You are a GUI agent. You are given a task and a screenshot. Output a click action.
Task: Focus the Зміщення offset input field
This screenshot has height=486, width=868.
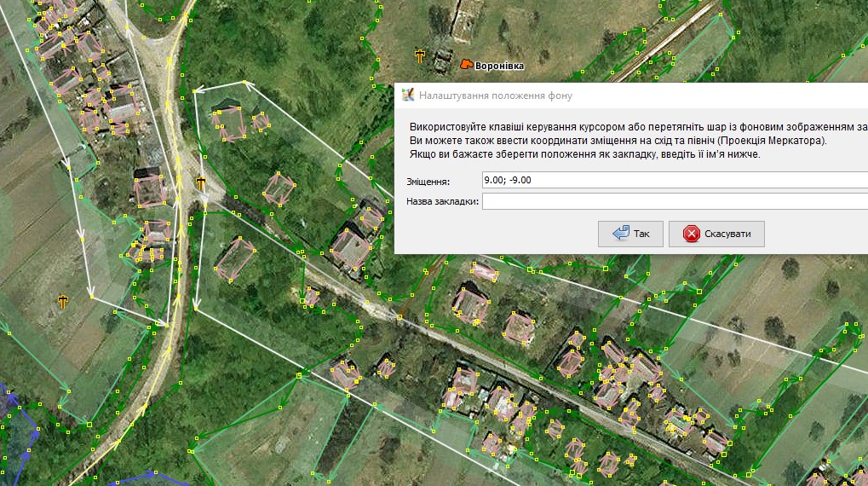[x=675, y=180]
